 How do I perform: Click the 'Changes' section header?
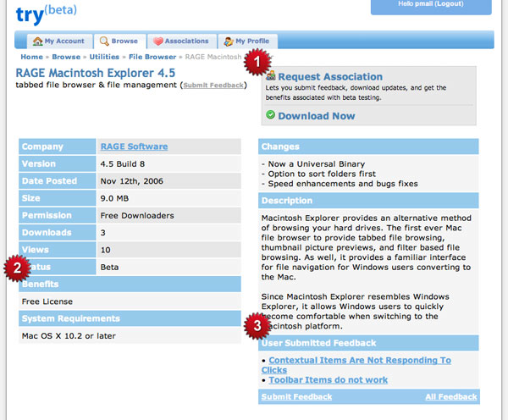pyautogui.click(x=368, y=146)
